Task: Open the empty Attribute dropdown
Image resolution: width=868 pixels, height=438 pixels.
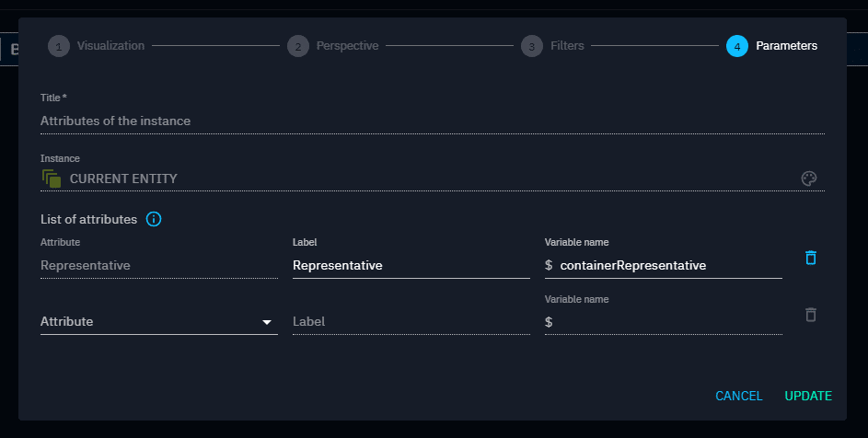Action: click(x=159, y=322)
